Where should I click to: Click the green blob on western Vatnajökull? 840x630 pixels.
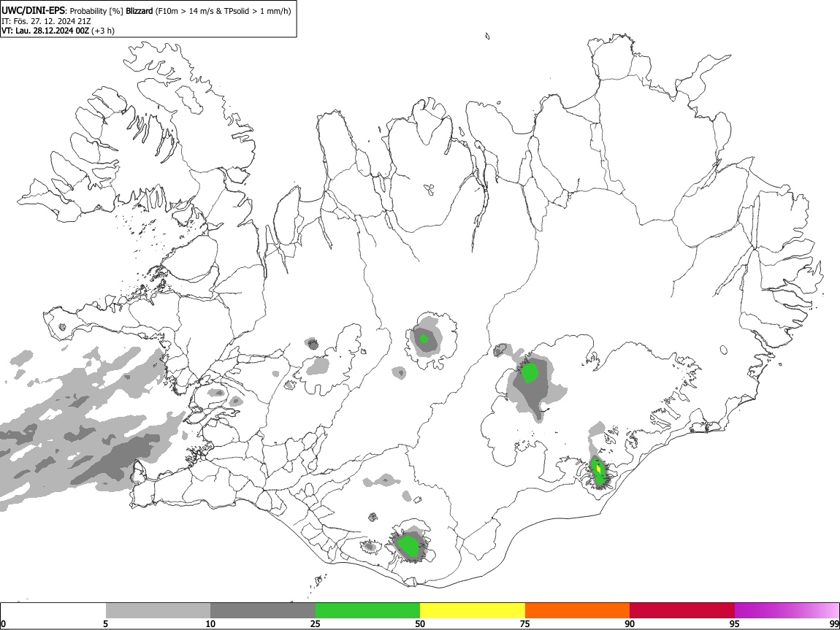(x=530, y=373)
